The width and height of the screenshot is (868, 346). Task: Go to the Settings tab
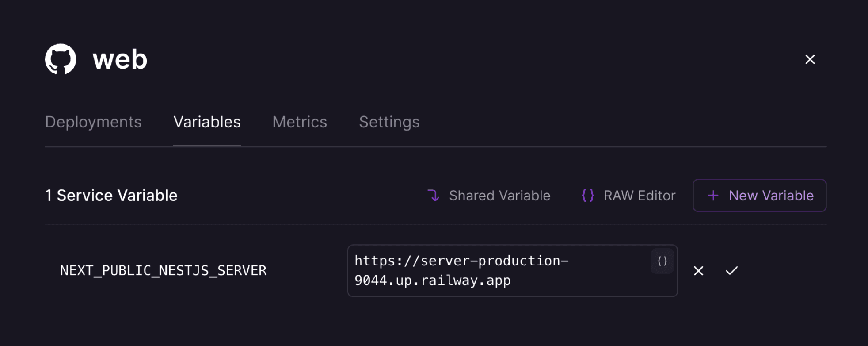click(x=389, y=122)
